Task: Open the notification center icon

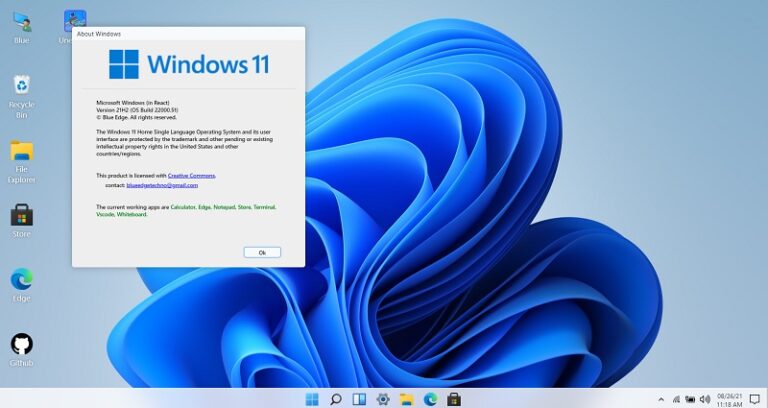Action: pos(755,400)
